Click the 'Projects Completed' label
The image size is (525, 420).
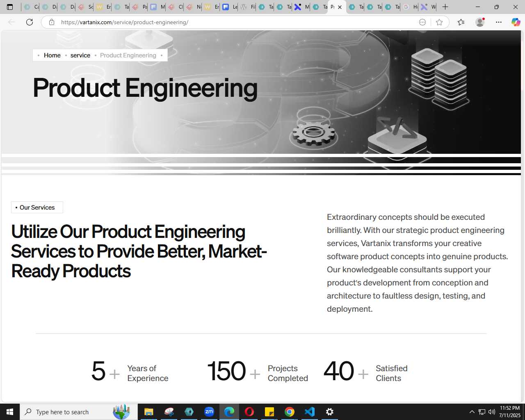(288, 373)
